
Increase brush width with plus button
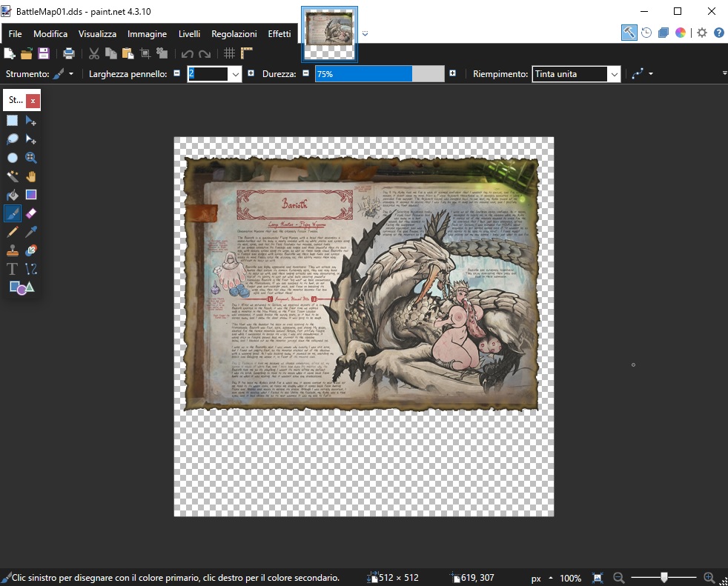251,73
